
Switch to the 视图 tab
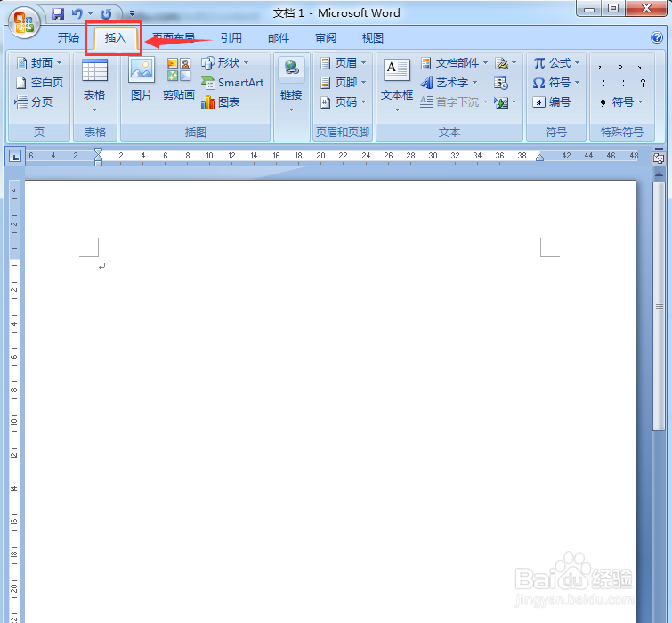(372, 37)
